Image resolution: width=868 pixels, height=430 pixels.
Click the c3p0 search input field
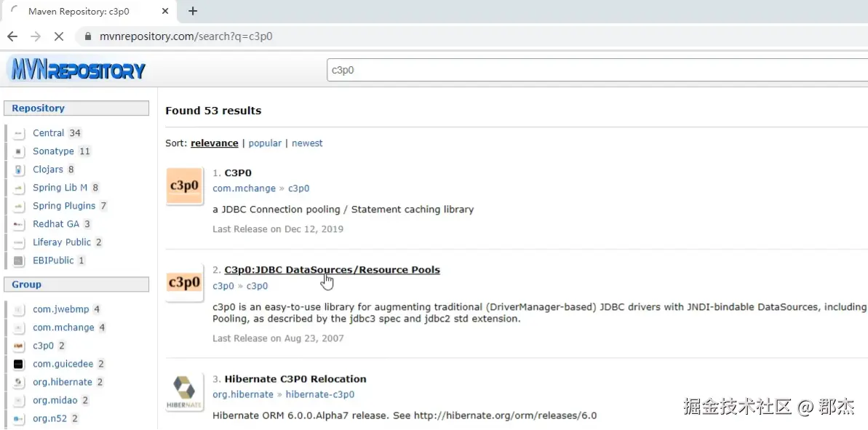[x=582, y=71]
